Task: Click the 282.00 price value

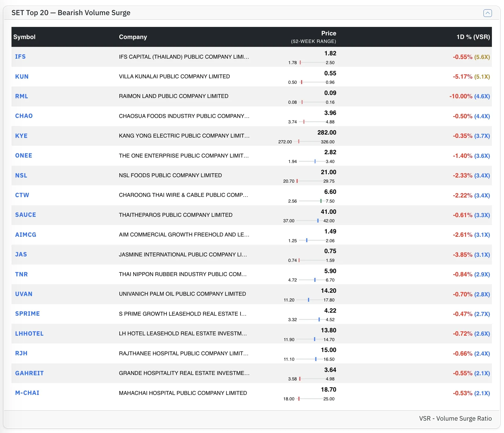Action: point(327,132)
